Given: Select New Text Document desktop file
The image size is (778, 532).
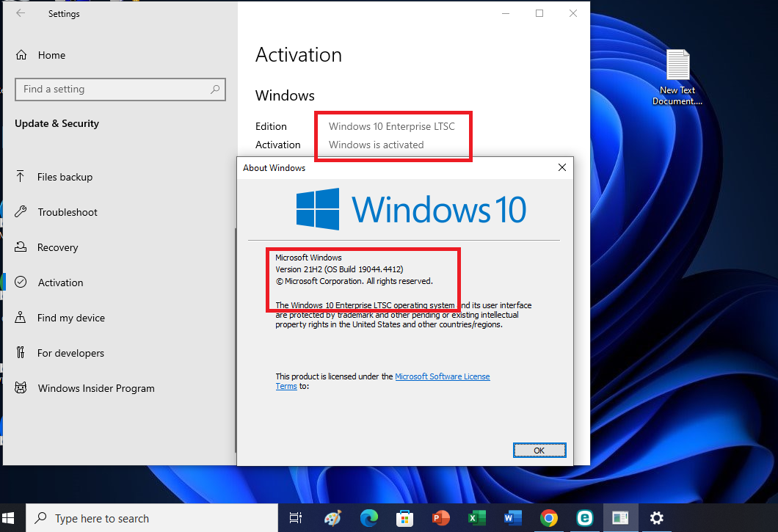Looking at the screenshot, I should coord(677,78).
